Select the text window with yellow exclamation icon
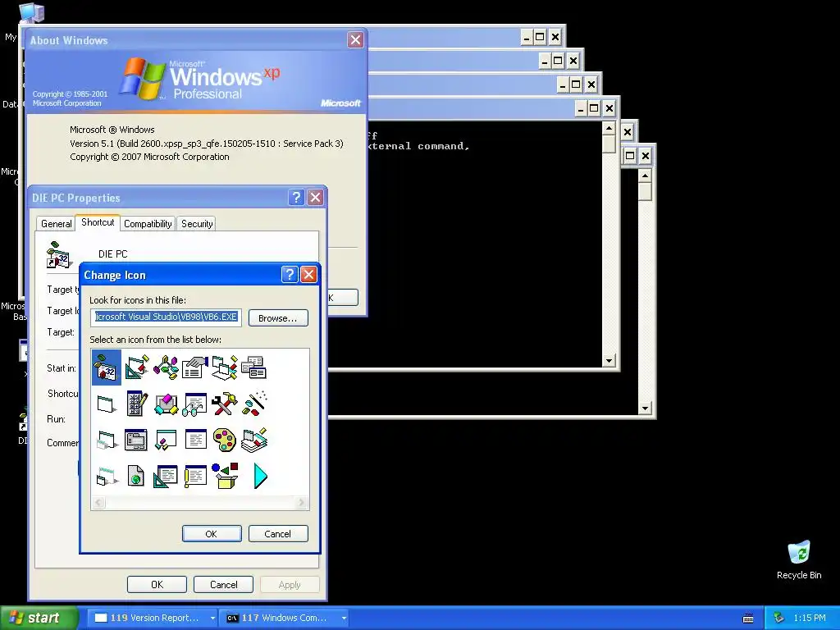The width and height of the screenshot is (840, 630). (x=195, y=476)
